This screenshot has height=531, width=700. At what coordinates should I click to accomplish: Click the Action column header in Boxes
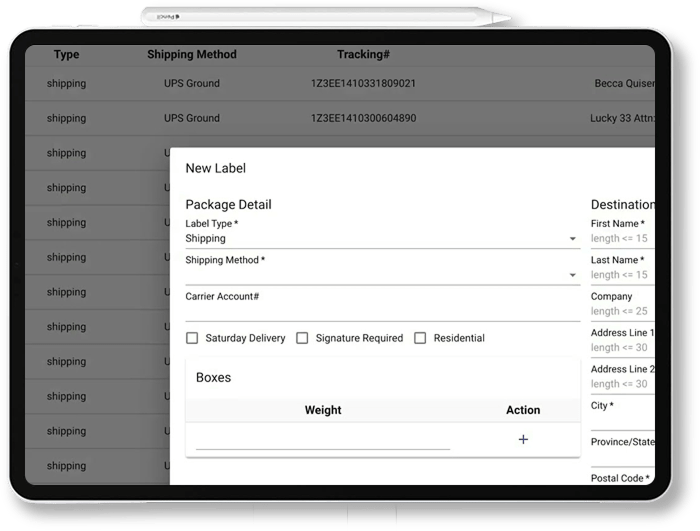523,410
